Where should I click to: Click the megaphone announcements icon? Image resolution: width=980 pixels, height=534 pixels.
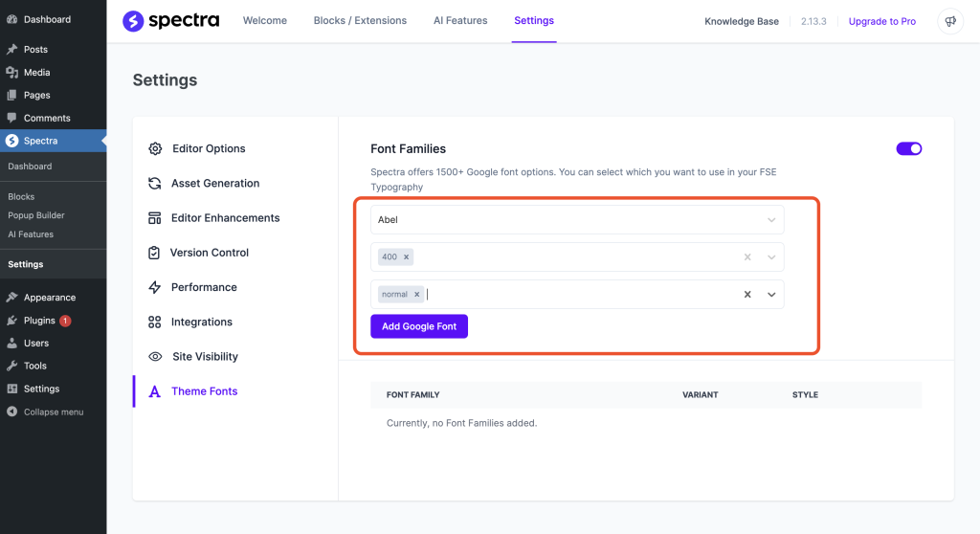point(949,21)
